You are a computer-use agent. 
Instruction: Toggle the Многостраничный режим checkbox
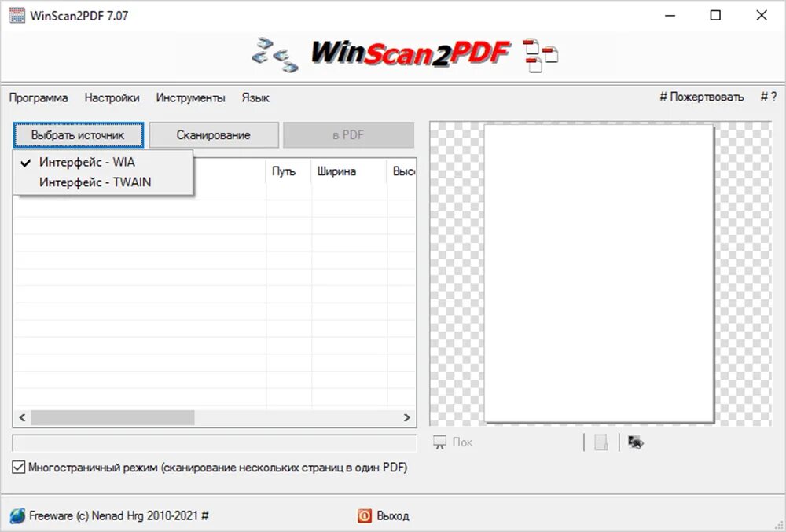[x=19, y=468]
